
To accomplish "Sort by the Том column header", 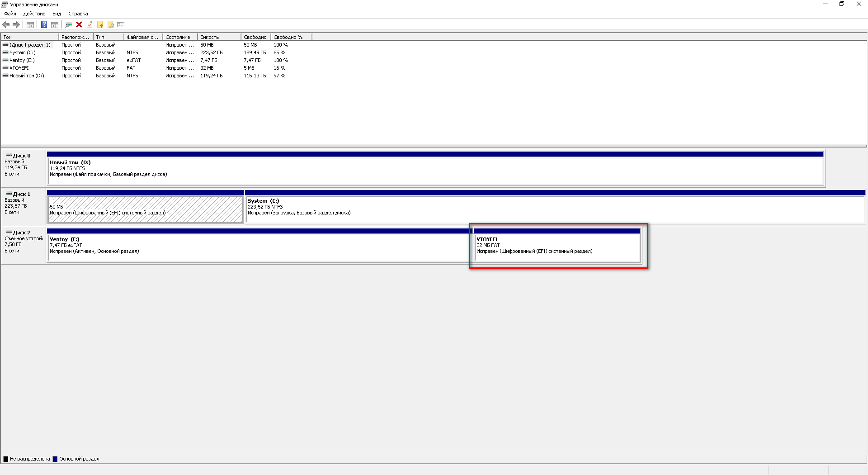I will click(x=30, y=37).
